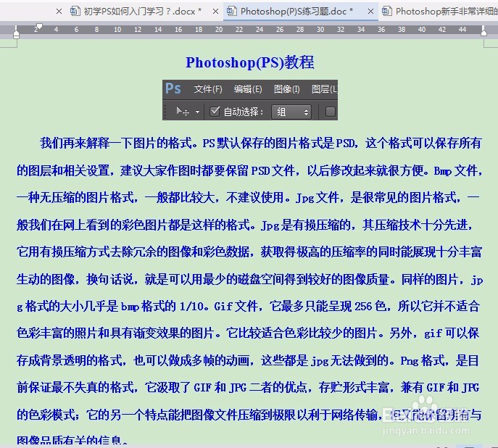Click the text 建议大家作图时都要保留

(185, 170)
